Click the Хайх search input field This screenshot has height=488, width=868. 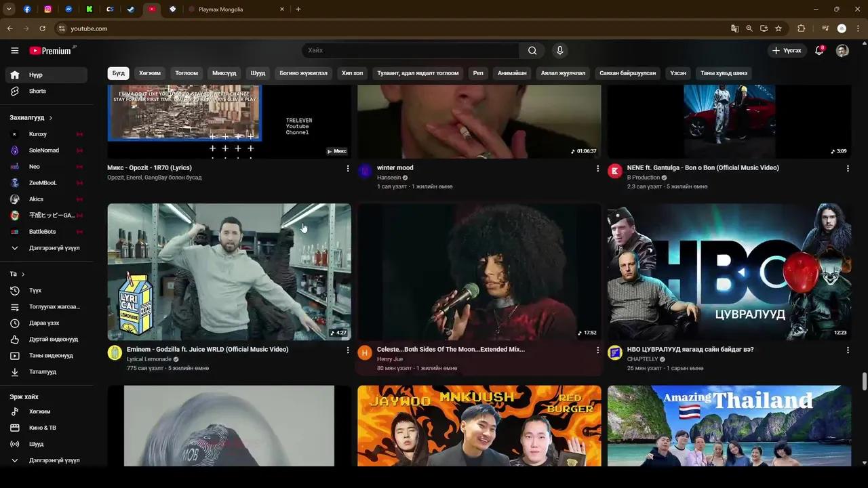(410, 51)
